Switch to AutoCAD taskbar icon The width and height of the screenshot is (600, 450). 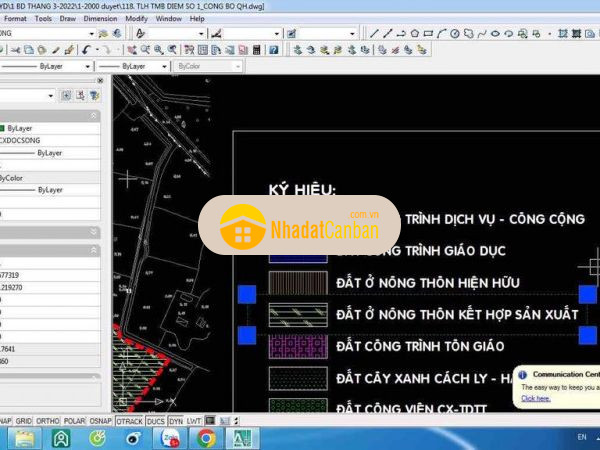pos(242,437)
